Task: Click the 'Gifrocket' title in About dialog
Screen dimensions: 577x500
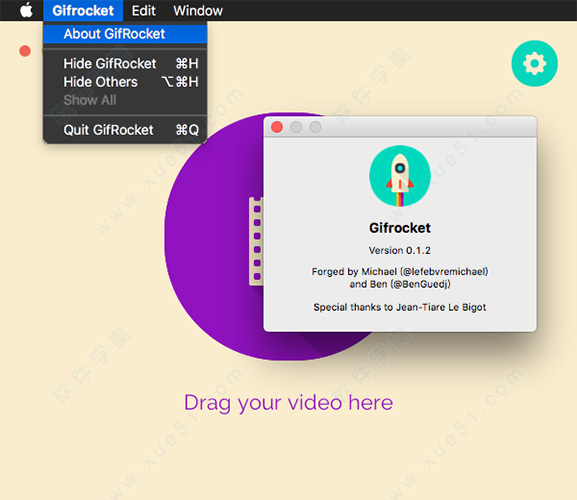Action: 400,228
